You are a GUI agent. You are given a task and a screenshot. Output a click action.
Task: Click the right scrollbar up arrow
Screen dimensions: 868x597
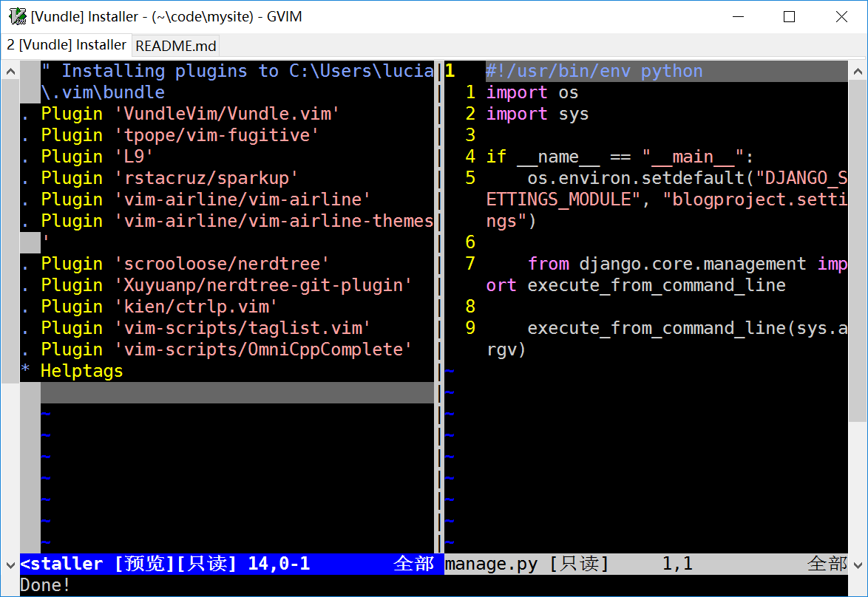(858, 72)
